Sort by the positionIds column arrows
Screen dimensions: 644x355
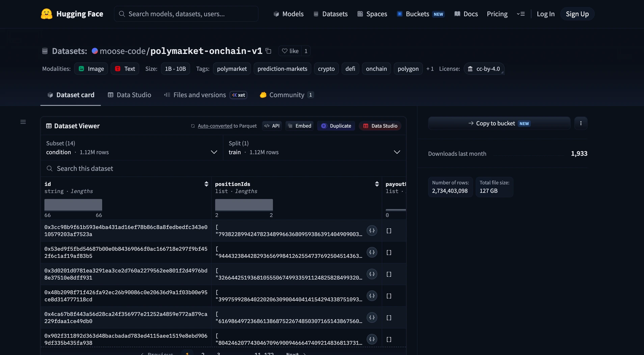(x=377, y=184)
